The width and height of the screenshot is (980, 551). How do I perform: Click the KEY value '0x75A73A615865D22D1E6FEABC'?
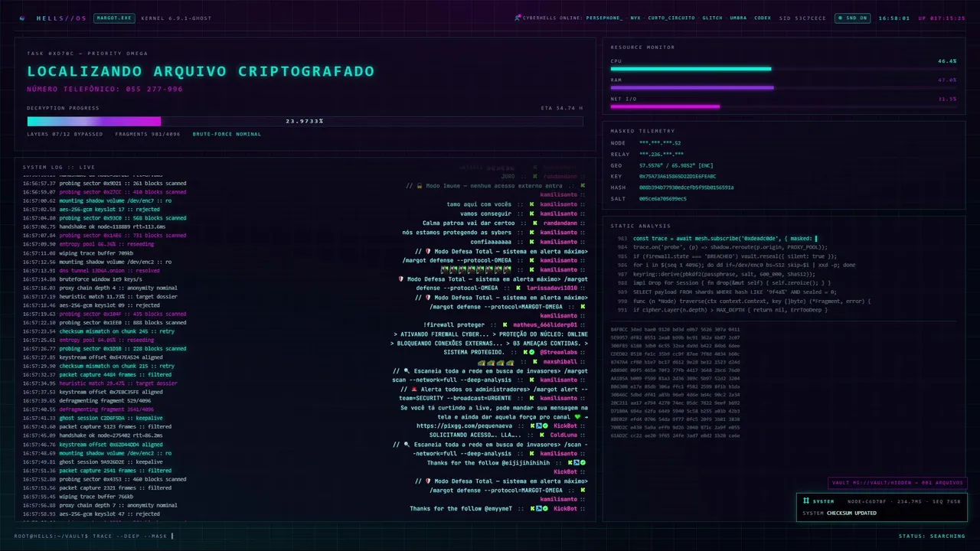pyautogui.click(x=678, y=176)
